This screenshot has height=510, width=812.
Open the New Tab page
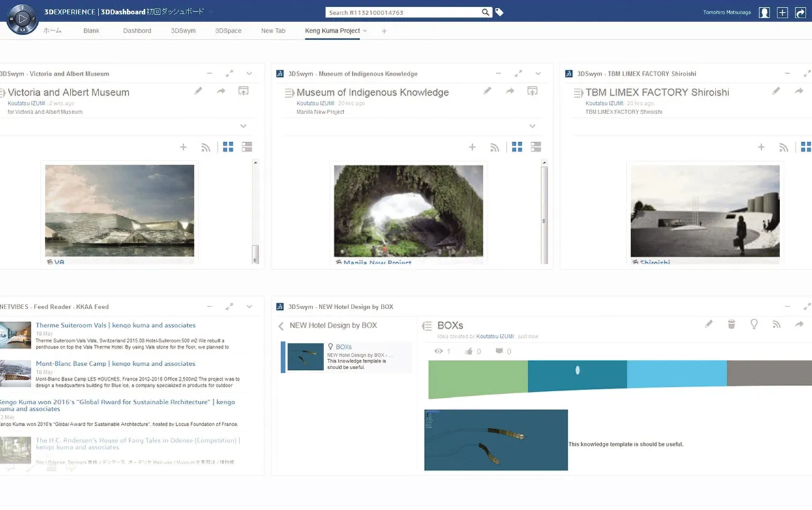click(x=273, y=30)
